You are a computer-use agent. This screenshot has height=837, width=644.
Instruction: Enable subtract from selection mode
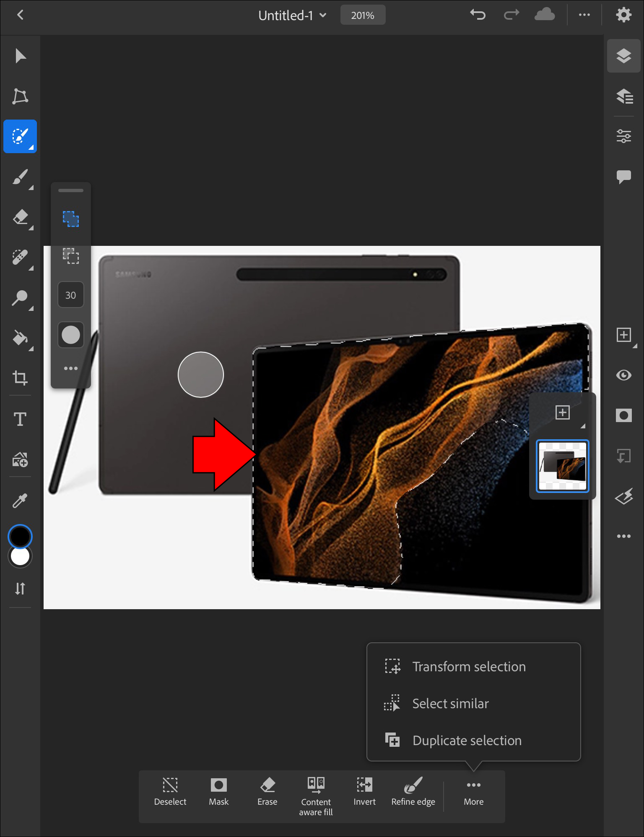coord(71,256)
